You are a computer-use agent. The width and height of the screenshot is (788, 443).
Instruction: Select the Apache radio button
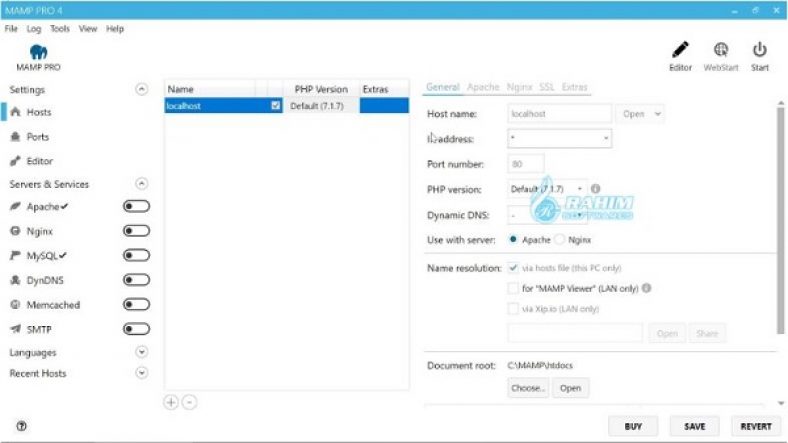pos(513,240)
